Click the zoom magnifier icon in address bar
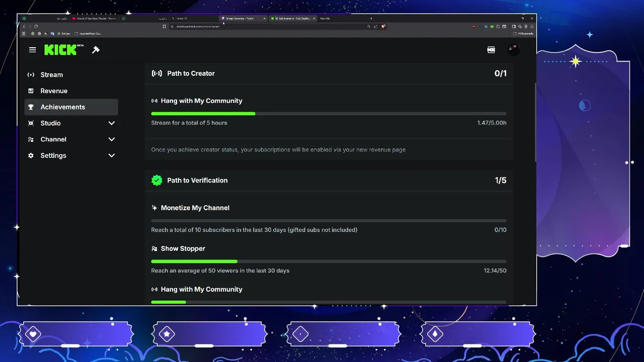The image size is (644, 362). 369,26
